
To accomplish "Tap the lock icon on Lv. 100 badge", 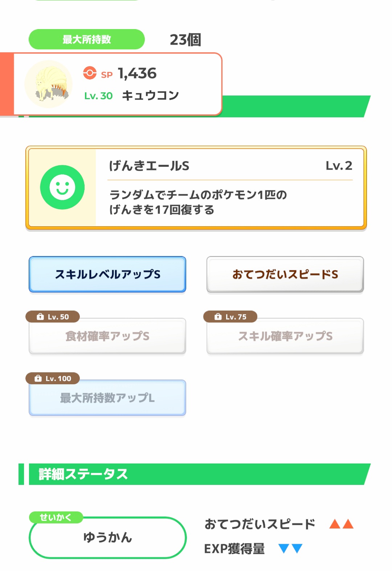I will tap(38, 378).
